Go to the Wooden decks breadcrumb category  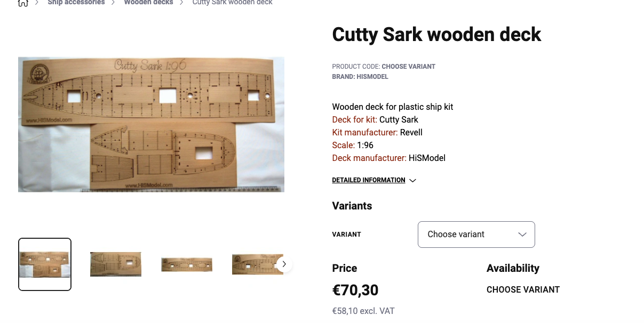click(148, 3)
